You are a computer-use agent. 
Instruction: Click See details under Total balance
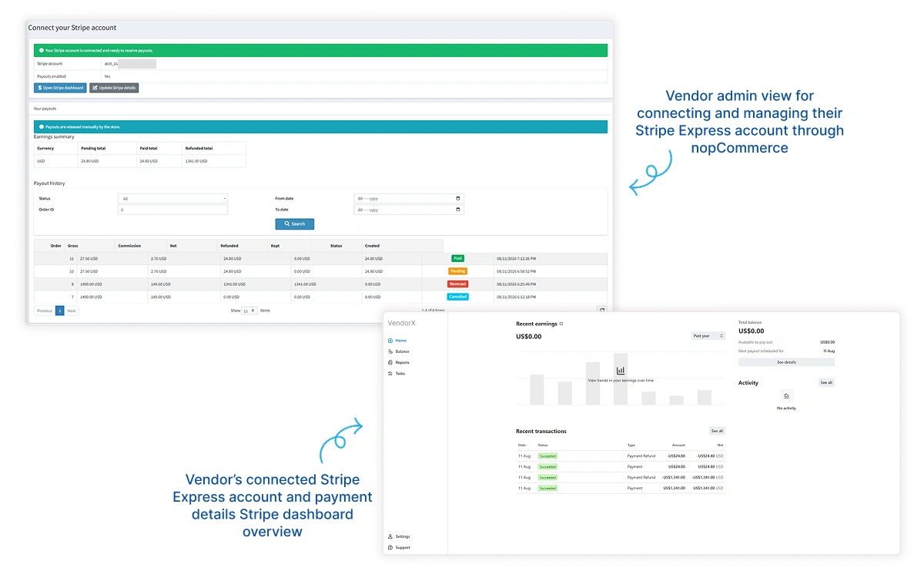point(786,362)
